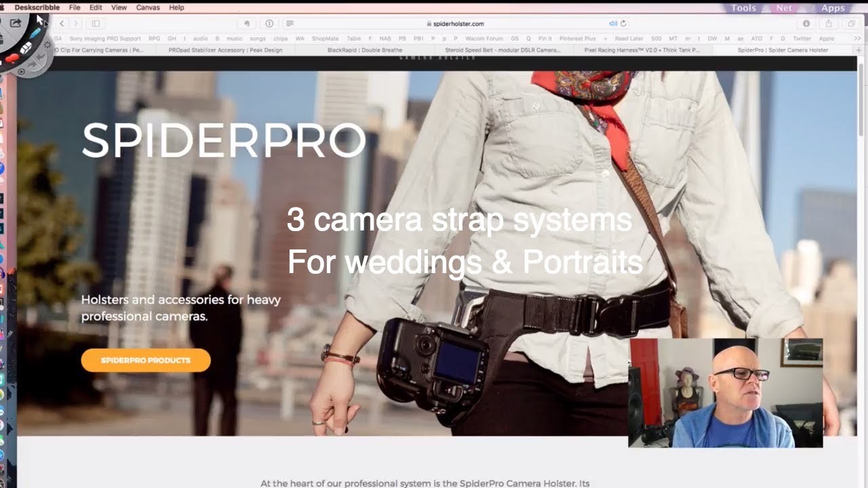Image resolution: width=868 pixels, height=488 pixels.
Task: Toggle the Reader view lines icon
Action: [x=290, y=23]
